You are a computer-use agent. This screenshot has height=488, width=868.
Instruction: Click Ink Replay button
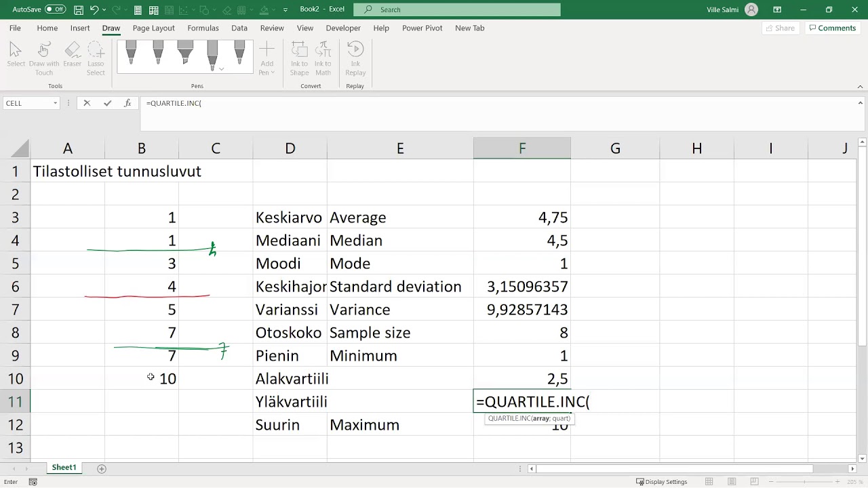click(355, 59)
